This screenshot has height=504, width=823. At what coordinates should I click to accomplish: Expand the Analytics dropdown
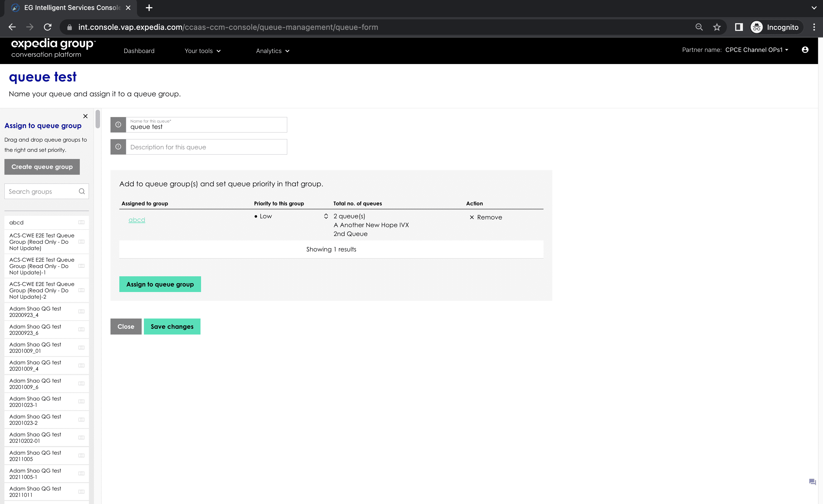[273, 51]
